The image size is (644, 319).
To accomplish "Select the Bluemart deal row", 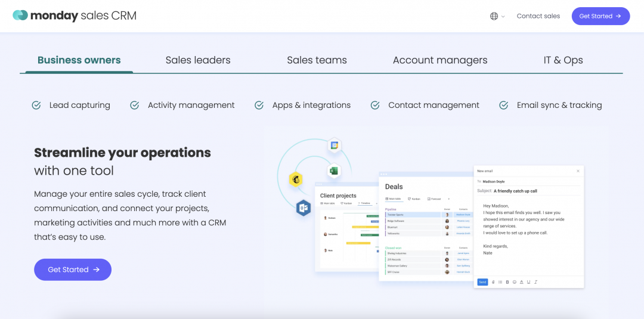I will [429, 227].
